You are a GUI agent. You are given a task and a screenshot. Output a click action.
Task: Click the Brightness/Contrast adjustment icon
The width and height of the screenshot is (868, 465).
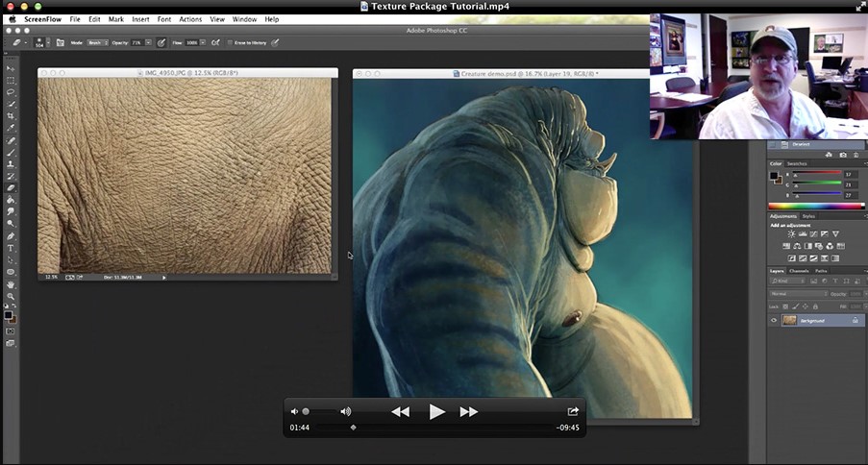point(791,233)
